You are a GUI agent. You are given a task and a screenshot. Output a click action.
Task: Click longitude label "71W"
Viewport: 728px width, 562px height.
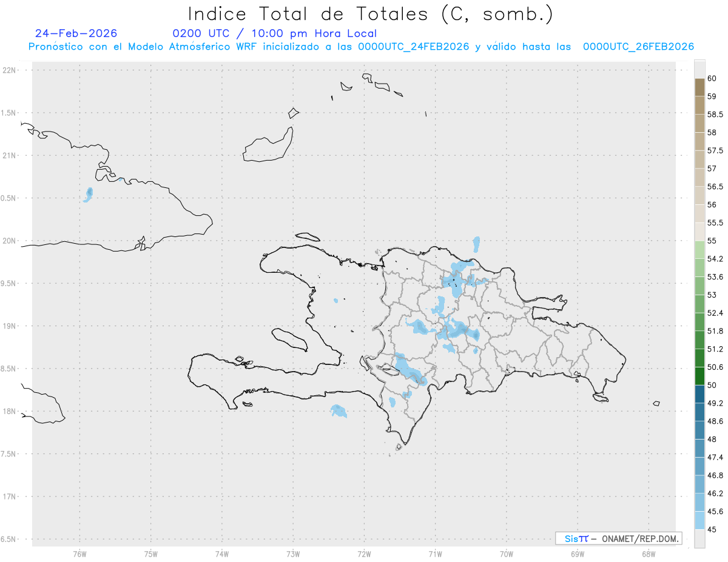tap(435, 554)
